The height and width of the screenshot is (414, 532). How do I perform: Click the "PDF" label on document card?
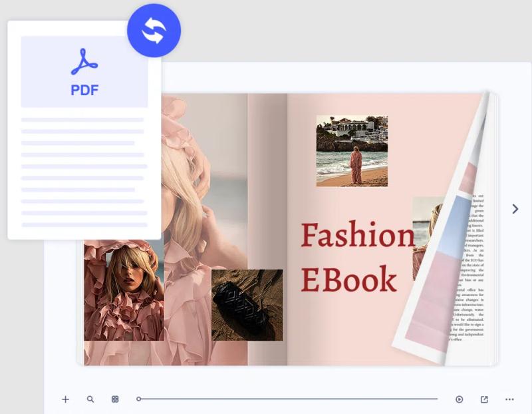84,91
